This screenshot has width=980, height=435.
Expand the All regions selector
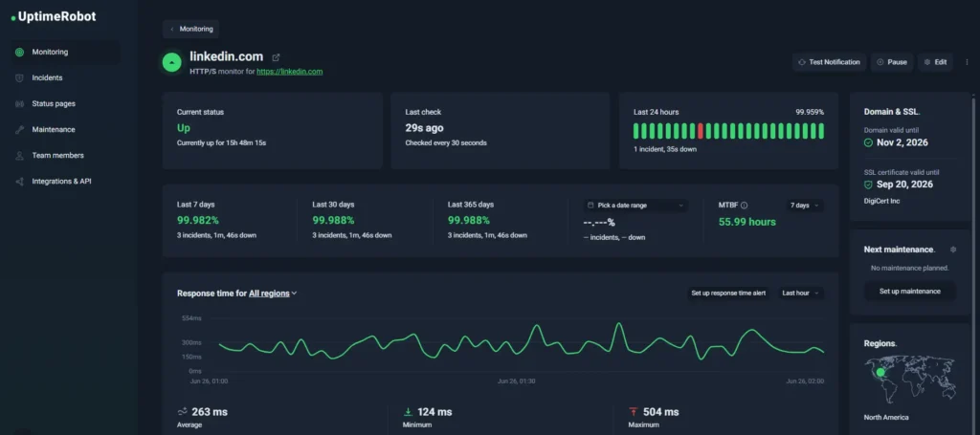click(273, 294)
